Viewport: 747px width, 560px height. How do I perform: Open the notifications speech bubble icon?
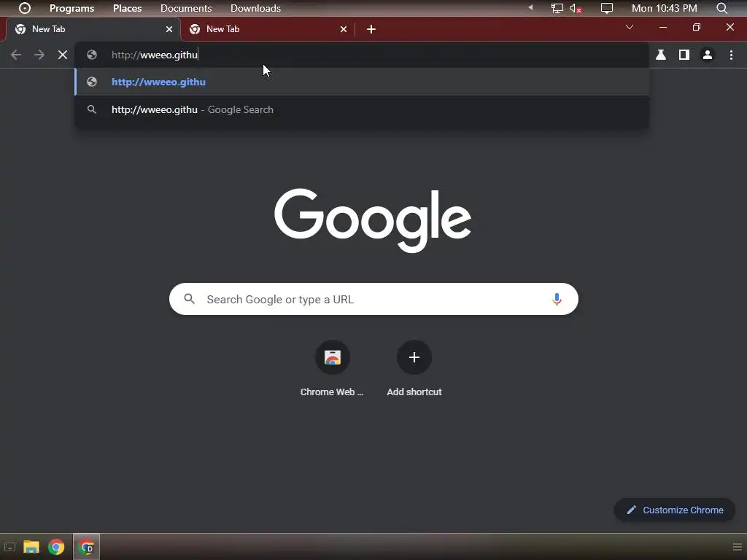click(x=606, y=8)
